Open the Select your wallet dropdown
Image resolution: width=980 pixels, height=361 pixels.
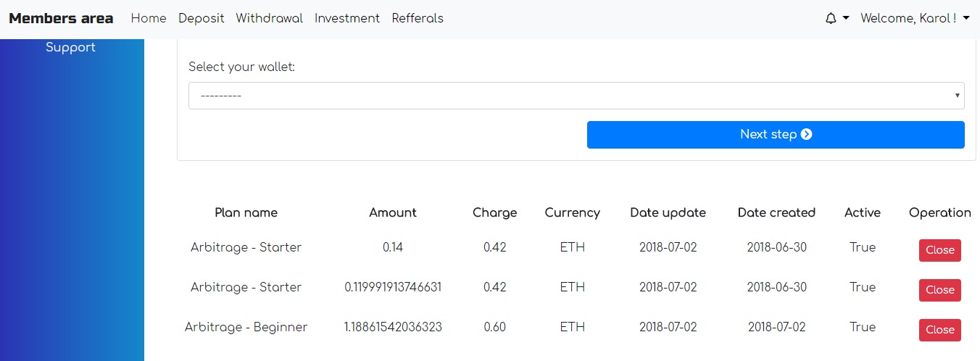point(576,96)
